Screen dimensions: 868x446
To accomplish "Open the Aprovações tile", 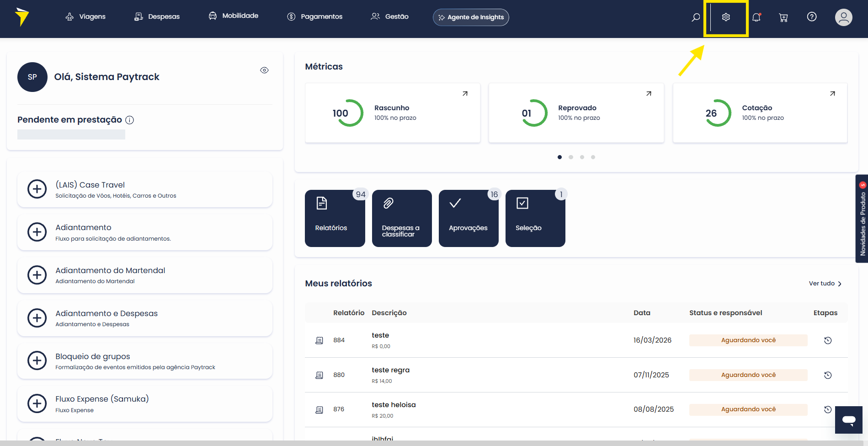I will pos(469,218).
